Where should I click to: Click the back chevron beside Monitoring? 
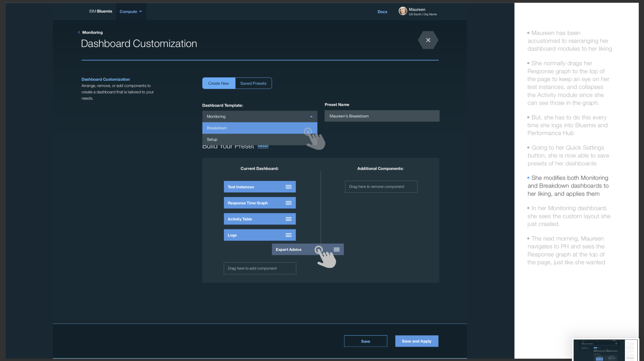(79, 32)
